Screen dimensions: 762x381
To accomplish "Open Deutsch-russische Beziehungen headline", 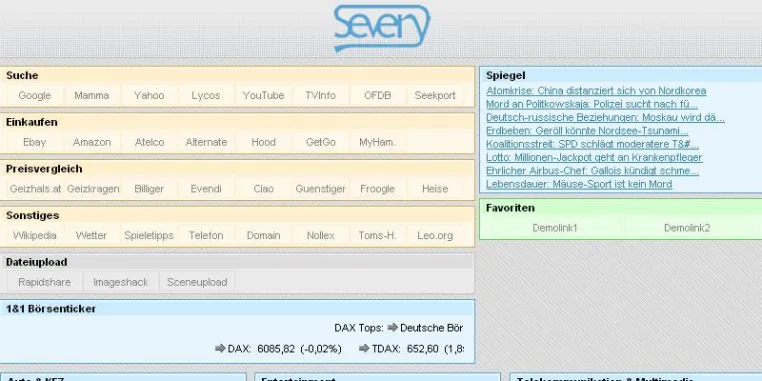I will (605, 118).
